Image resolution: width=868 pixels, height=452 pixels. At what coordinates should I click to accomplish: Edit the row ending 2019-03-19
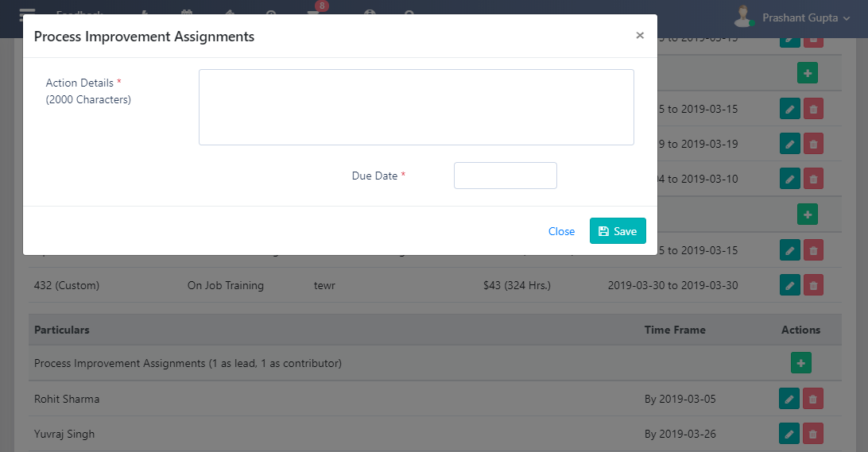pos(789,144)
